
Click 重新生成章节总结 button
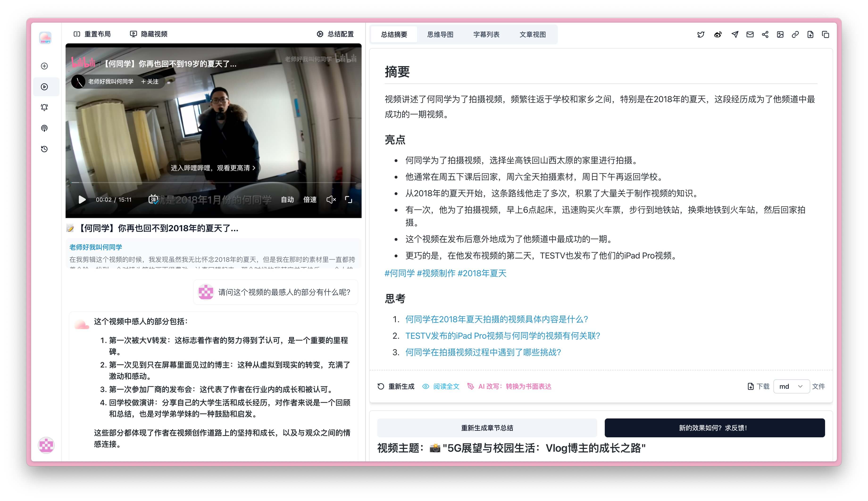click(x=487, y=428)
